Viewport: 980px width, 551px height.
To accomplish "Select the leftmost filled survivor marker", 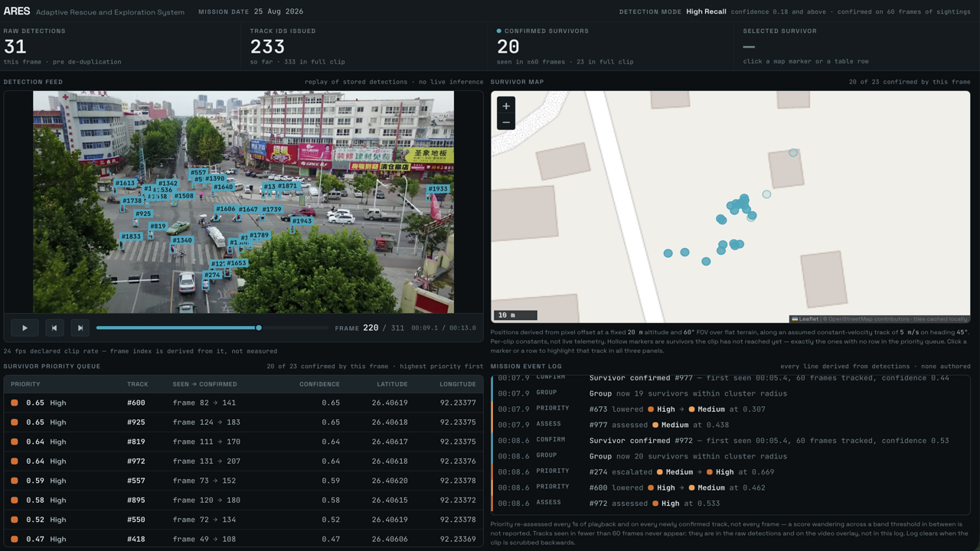I will 668,253.
